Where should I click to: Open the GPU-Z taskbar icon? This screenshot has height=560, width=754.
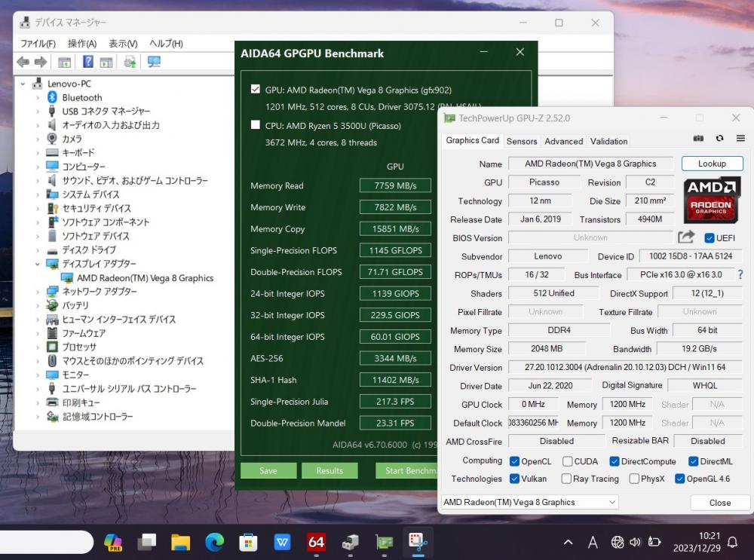[x=385, y=542]
